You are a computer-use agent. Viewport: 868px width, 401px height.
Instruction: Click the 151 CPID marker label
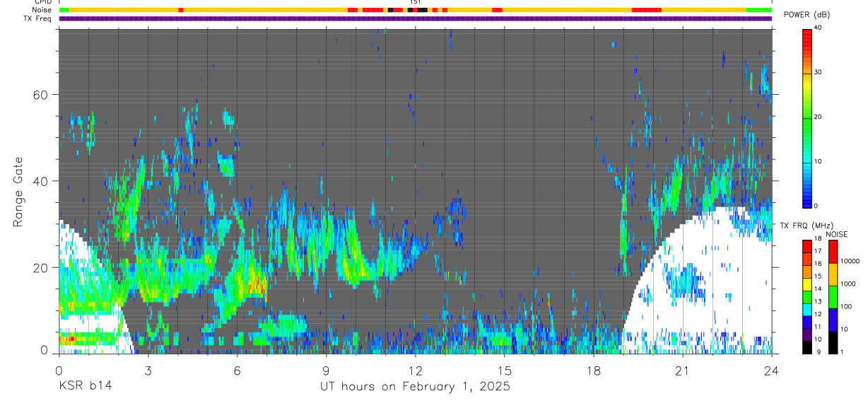416,2
